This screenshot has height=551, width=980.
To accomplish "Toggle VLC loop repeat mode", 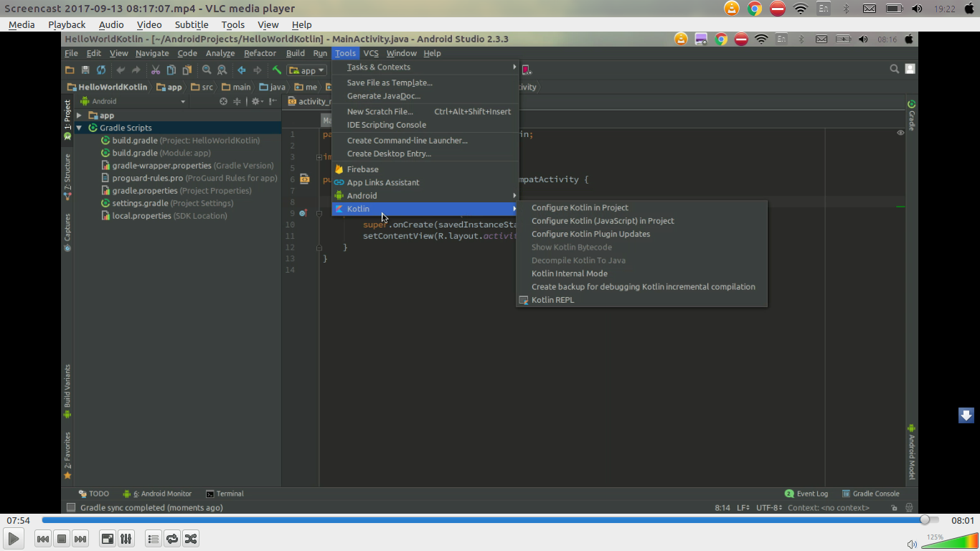I will click(x=172, y=539).
